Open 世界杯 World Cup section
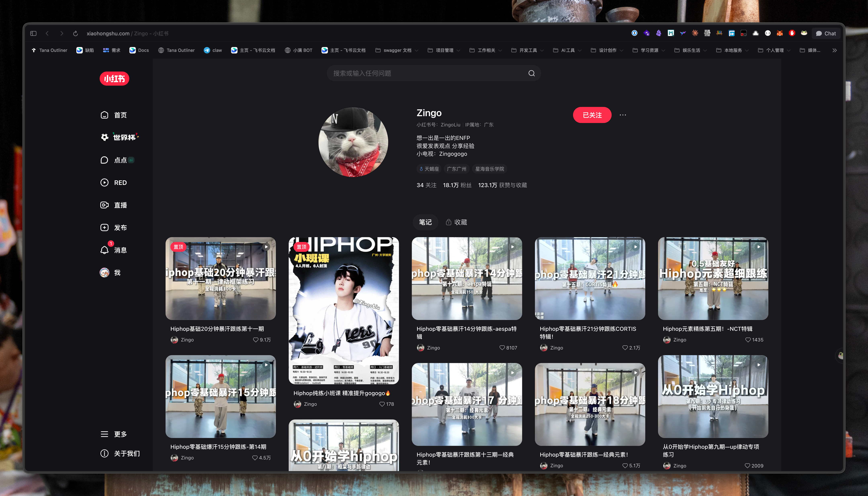 [120, 137]
